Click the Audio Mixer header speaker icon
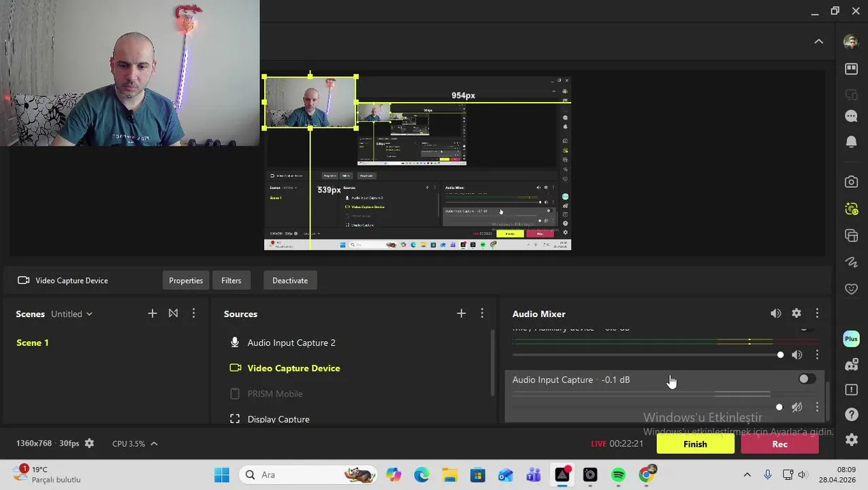 [775, 313]
